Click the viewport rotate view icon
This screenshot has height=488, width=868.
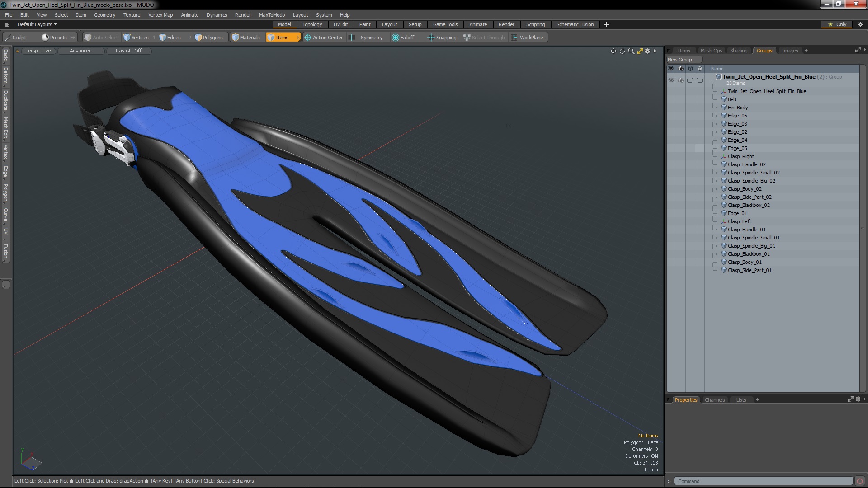[x=622, y=51]
